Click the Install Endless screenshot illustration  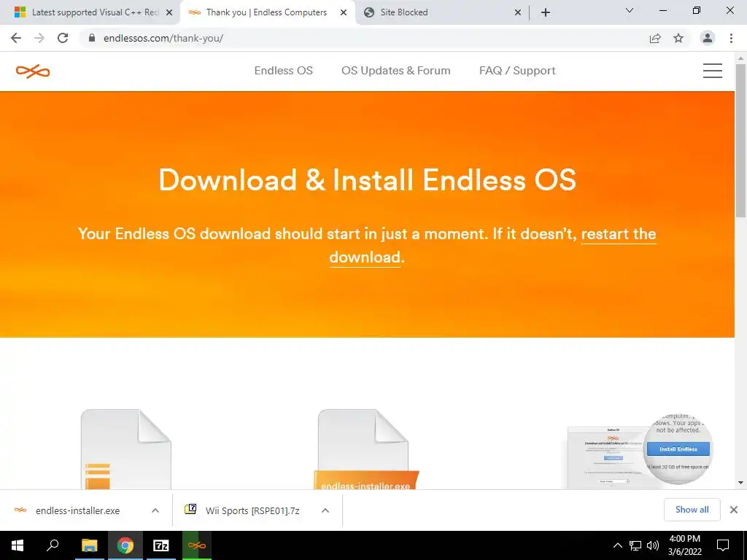coord(640,451)
